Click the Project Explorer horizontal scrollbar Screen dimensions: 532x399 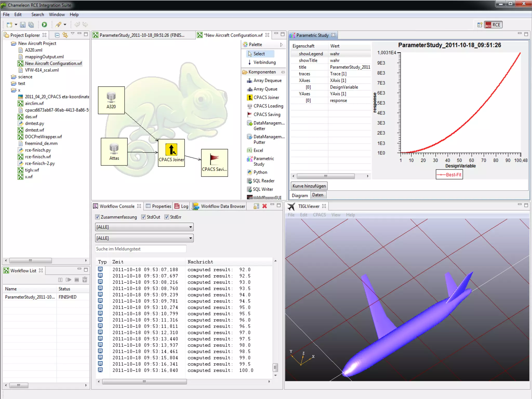tap(31, 260)
